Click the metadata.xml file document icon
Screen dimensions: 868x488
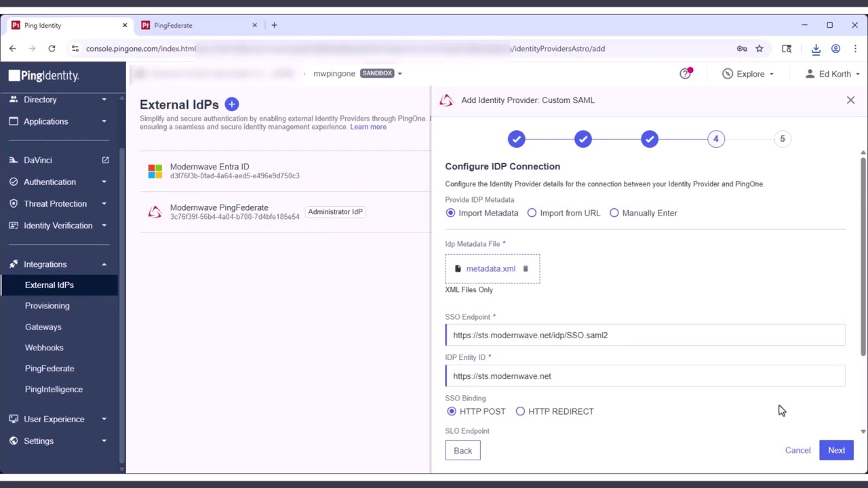(458, 269)
